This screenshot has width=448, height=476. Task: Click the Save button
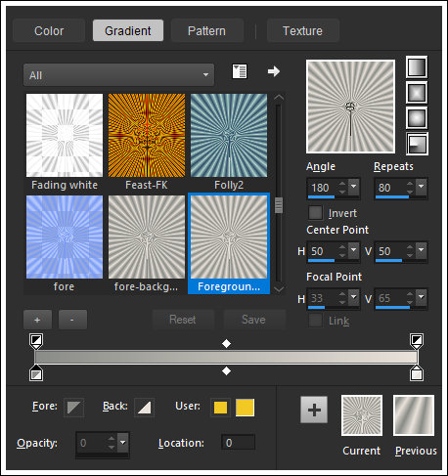(253, 320)
